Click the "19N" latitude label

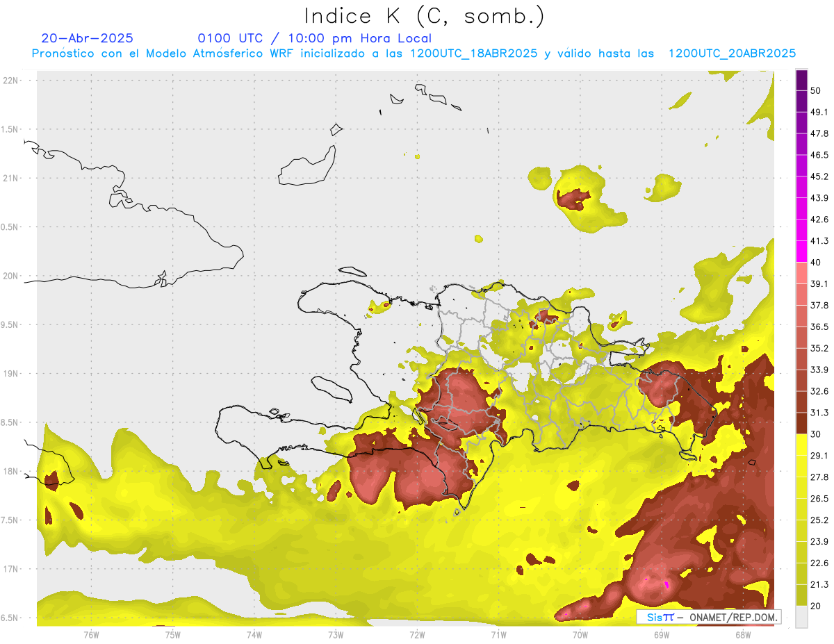(x=11, y=373)
